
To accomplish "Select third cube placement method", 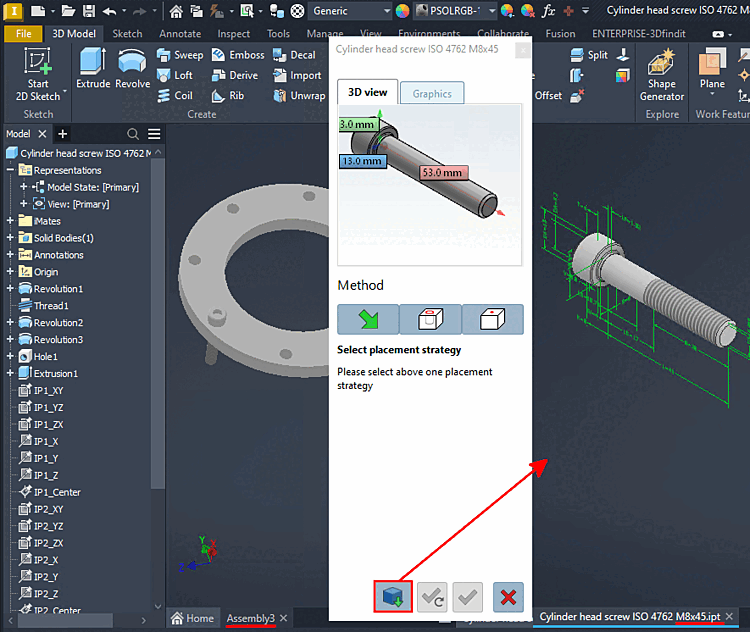I will (492, 319).
